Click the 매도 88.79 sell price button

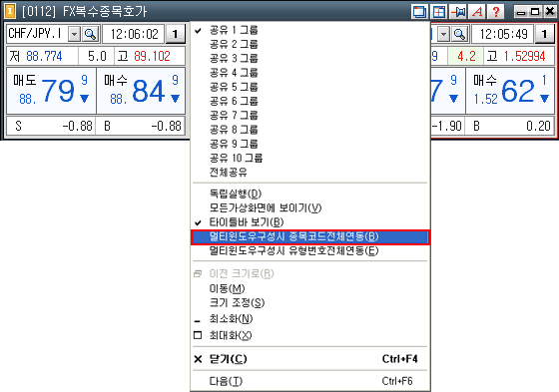click(52, 91)
